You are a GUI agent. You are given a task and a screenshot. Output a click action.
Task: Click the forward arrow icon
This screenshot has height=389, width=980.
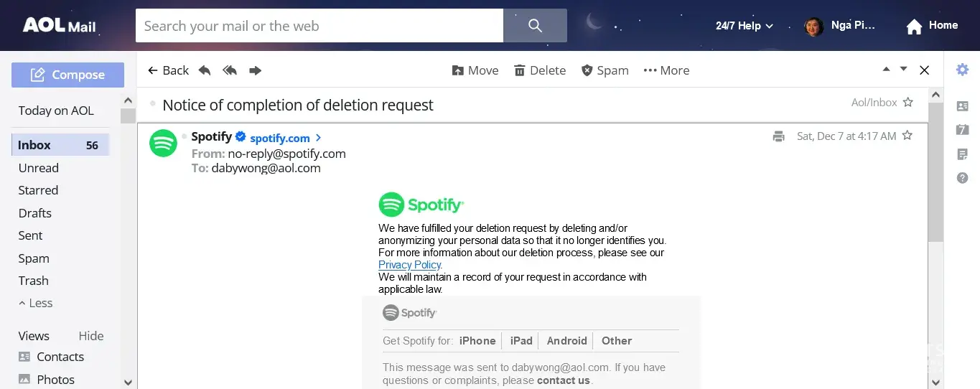click(255, 70)
